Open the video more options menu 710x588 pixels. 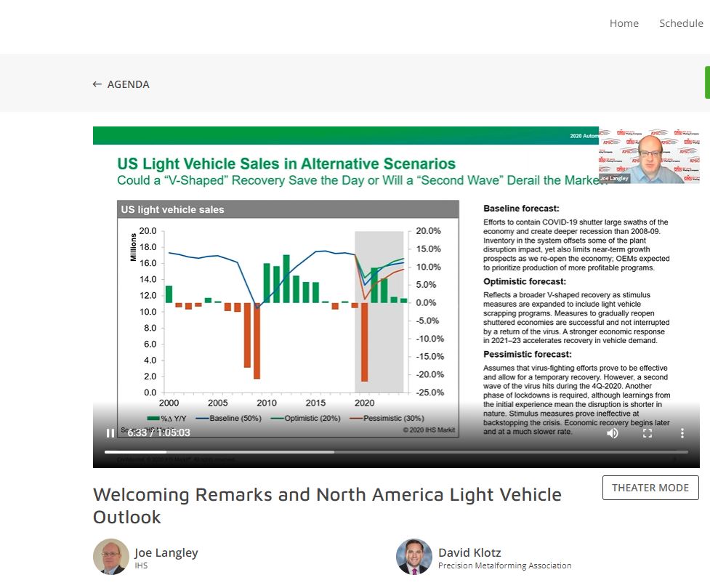pyautogui.click(x=682, y=433)
